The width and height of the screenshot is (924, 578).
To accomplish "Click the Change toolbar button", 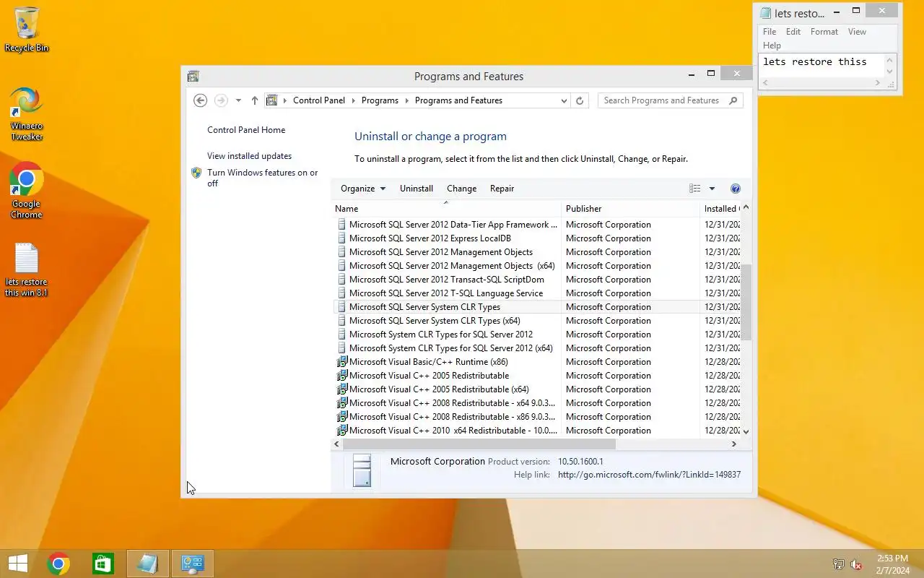I will [x=462, y=189].
